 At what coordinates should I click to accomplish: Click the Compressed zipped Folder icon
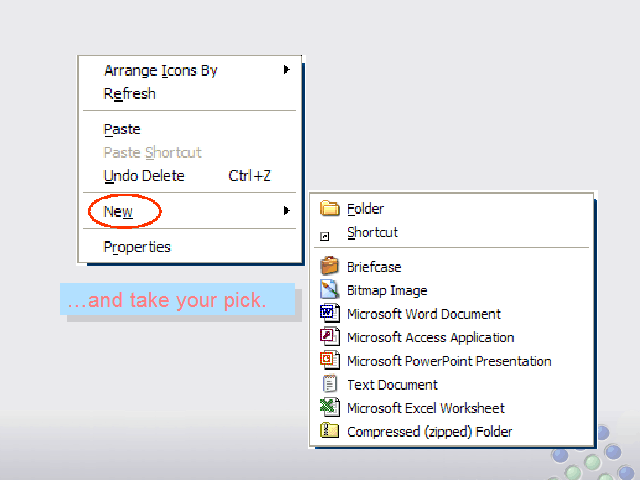click(x=329, y=432)
